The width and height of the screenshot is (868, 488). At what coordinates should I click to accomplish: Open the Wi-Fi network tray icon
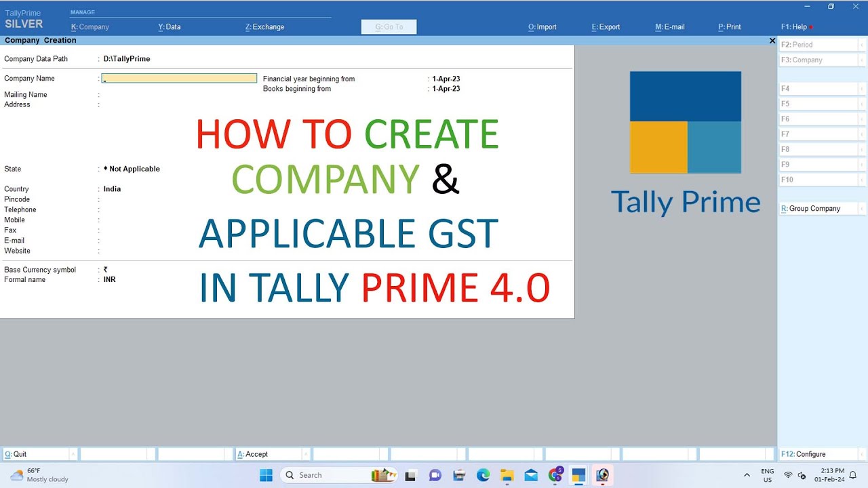(x=788, y=475)
